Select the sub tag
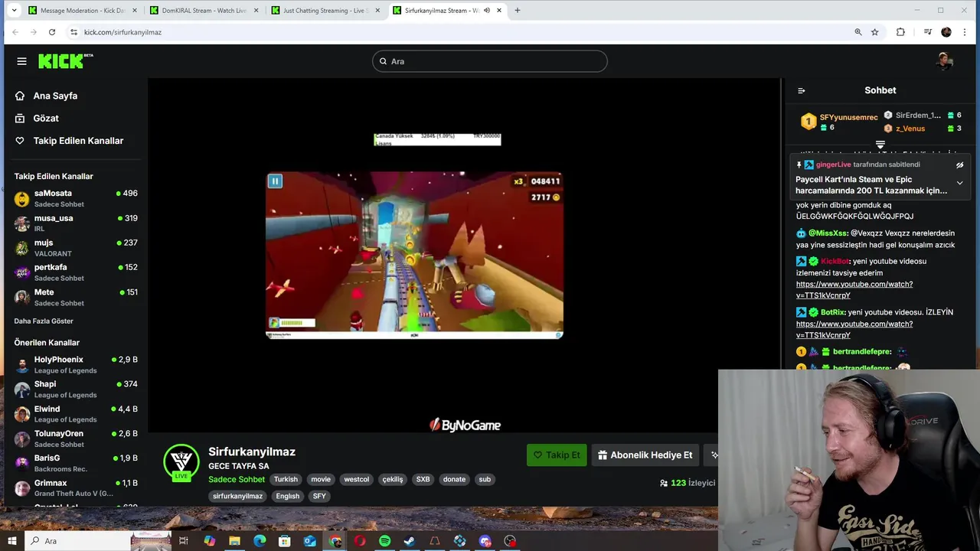Image resolution: width=980 pixels, height=551 pixels. pyautogui.click(x=485, y=479)
